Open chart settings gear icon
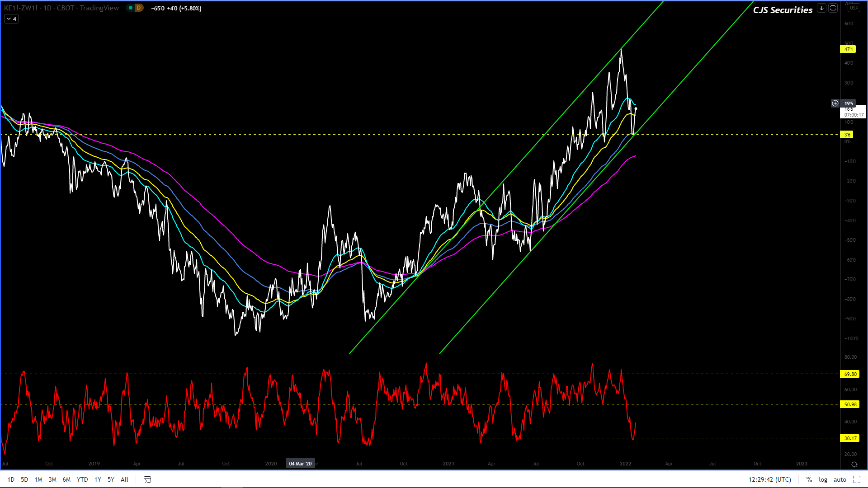Screen dimensions: 868x488 (854, 464)
